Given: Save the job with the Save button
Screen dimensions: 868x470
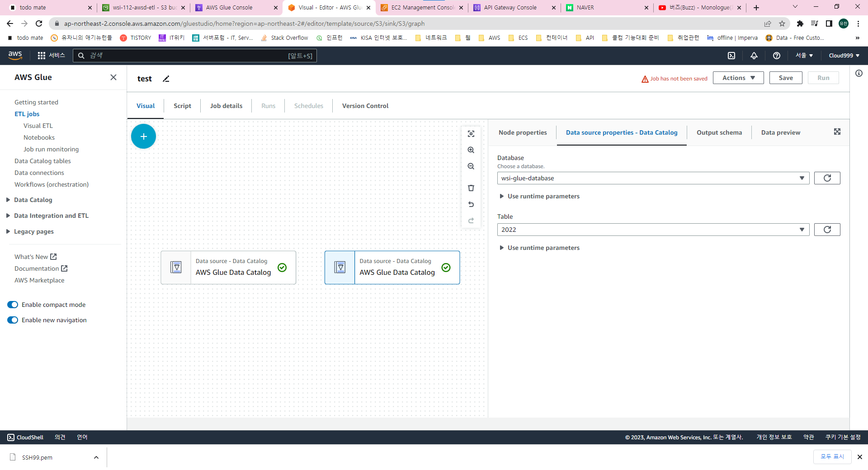Looking at the screenshot, I should click(x=786, y=78).
